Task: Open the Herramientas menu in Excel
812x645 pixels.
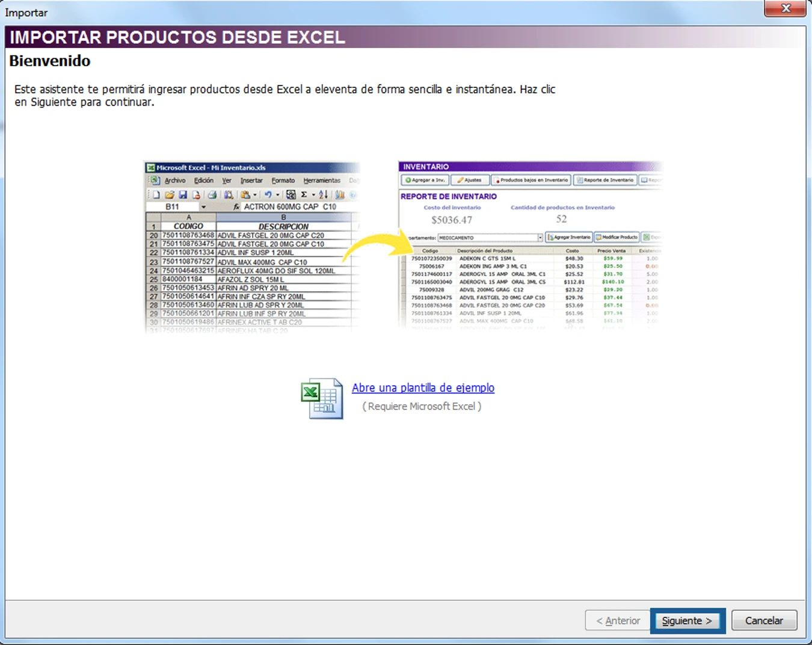Action: pyautogui.click(x=321, y=180)
